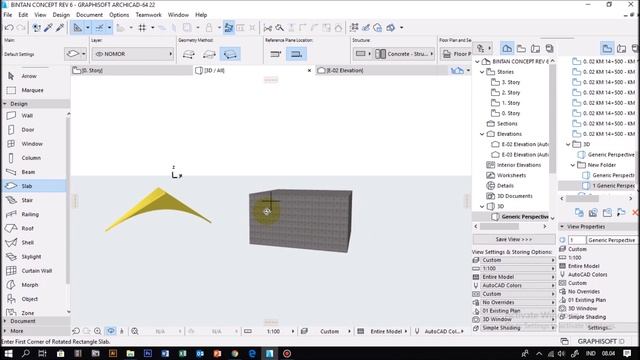Screen dimensions: 640x360
Task: Set reference plane to bottom option
Action: (296, 54)
